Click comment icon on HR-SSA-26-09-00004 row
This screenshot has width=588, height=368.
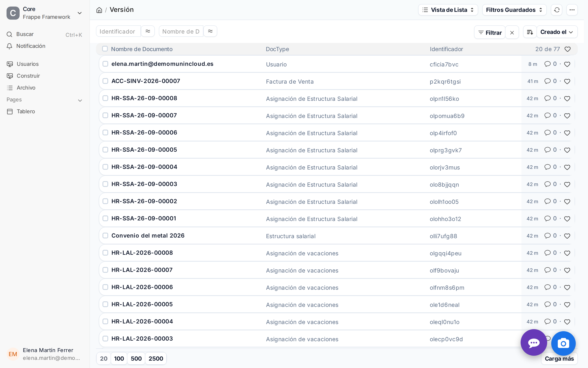[547, 167]
